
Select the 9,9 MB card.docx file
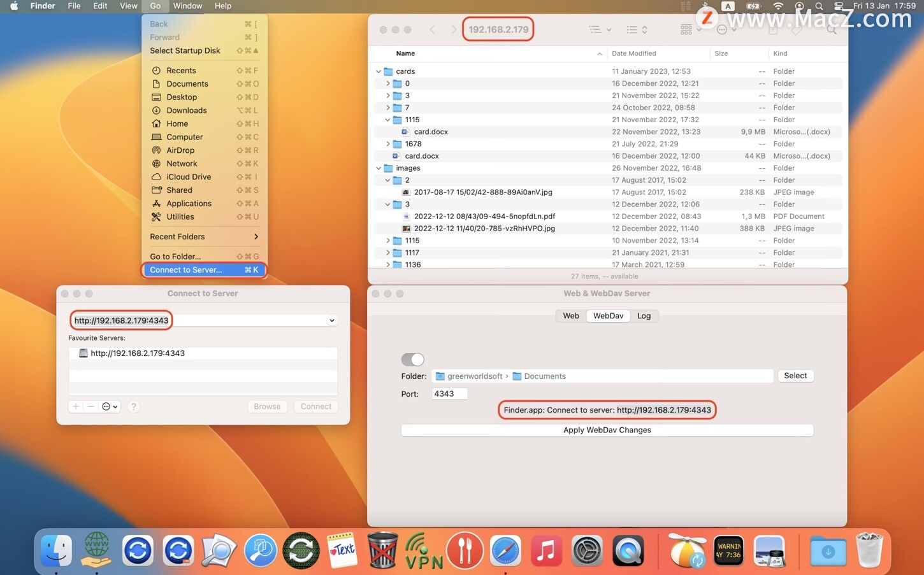coord(608,132)
